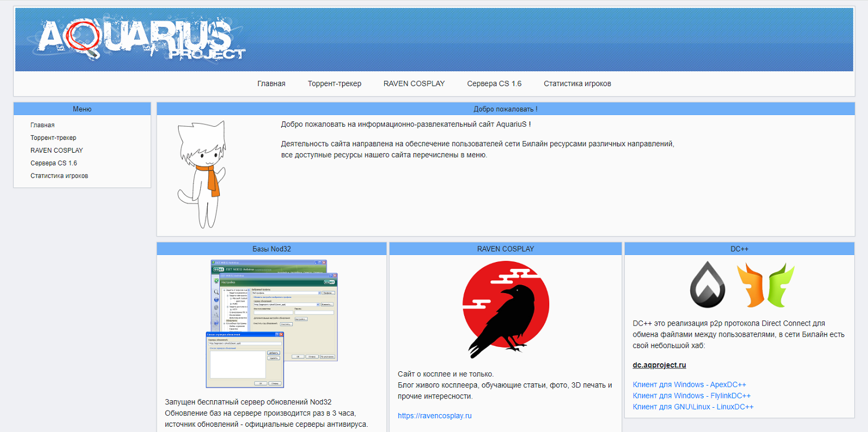Go to RAVEN COSPLAY in top navigation
This screenshot has height=432, width=868.
tap(414, 84)
